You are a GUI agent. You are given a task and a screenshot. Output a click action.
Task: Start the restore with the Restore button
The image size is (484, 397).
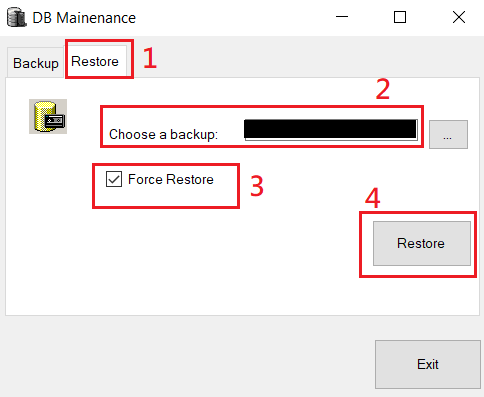(422, 243)
